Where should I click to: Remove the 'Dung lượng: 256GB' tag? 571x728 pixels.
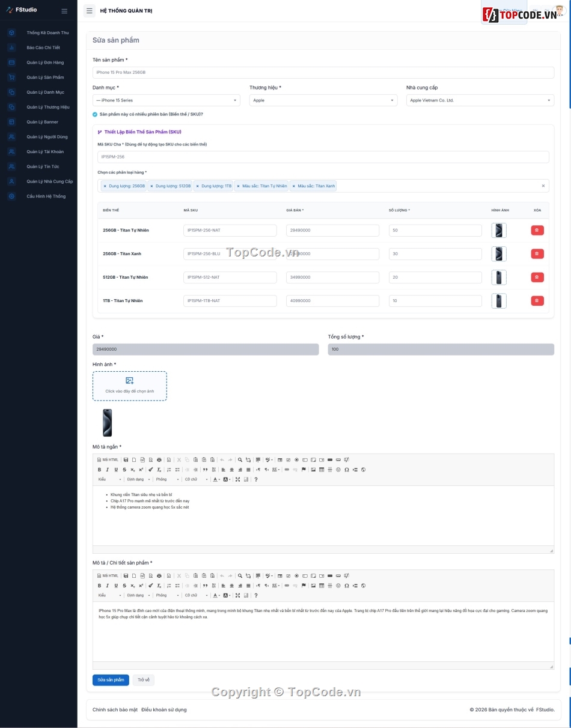(x=105, y=186)
